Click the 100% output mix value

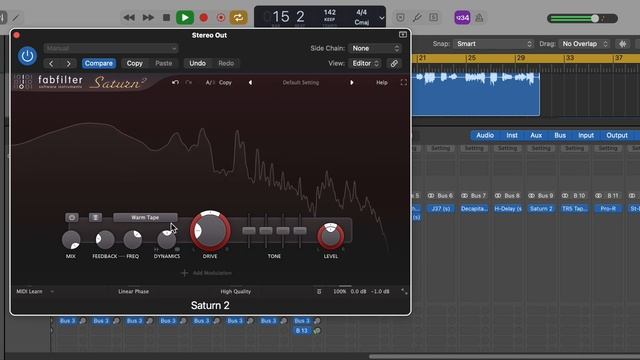coord(340,291)
